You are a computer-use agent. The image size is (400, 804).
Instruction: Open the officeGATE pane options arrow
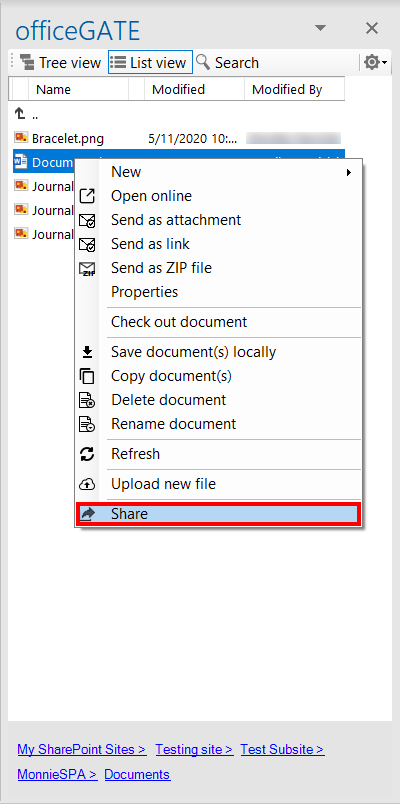tap(321, 28)
